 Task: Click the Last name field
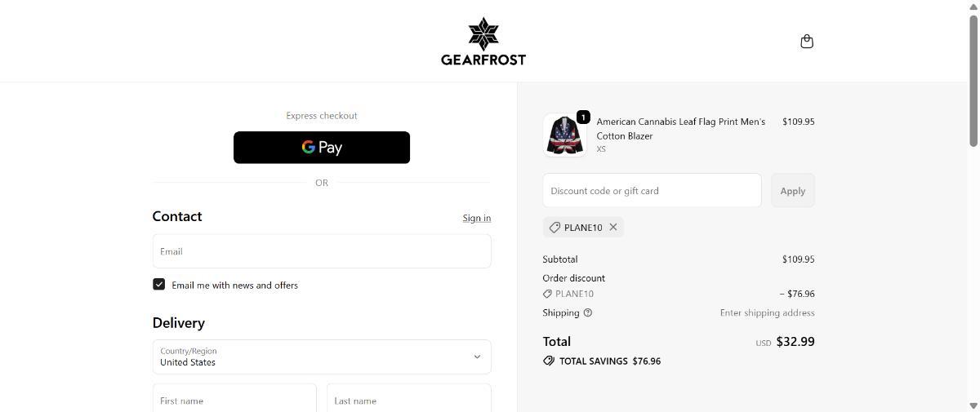[408, 400]
